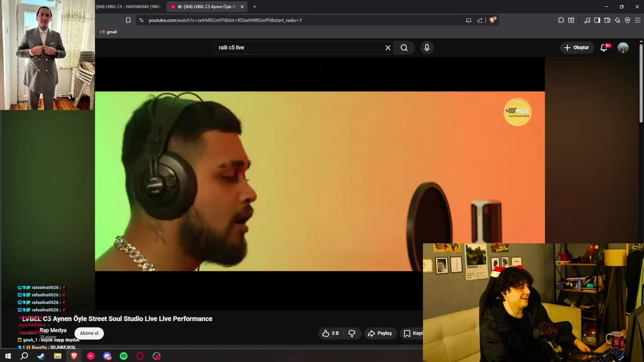Open the Brave Wallet icon
644x362 pixels.
607,20
